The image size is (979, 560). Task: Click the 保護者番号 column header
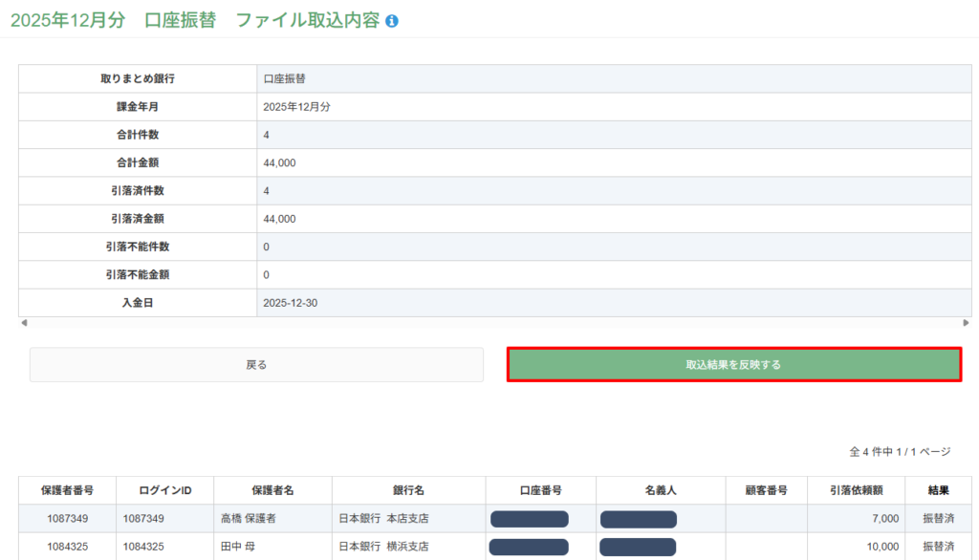coord(67,490)
